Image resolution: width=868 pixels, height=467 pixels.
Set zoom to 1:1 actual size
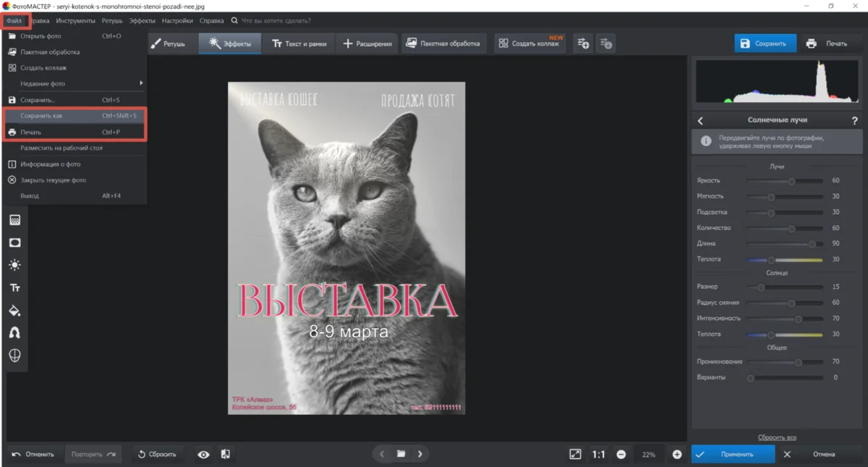coord(599,454)
